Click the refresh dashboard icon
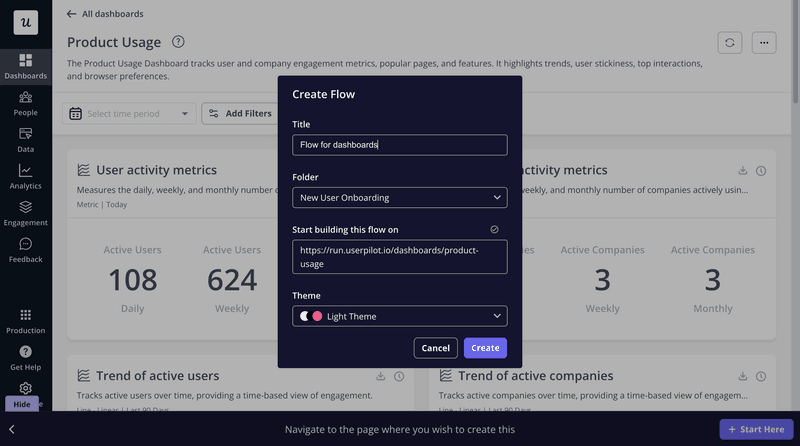The image size is (800, 446). click(x=730, y=42)
